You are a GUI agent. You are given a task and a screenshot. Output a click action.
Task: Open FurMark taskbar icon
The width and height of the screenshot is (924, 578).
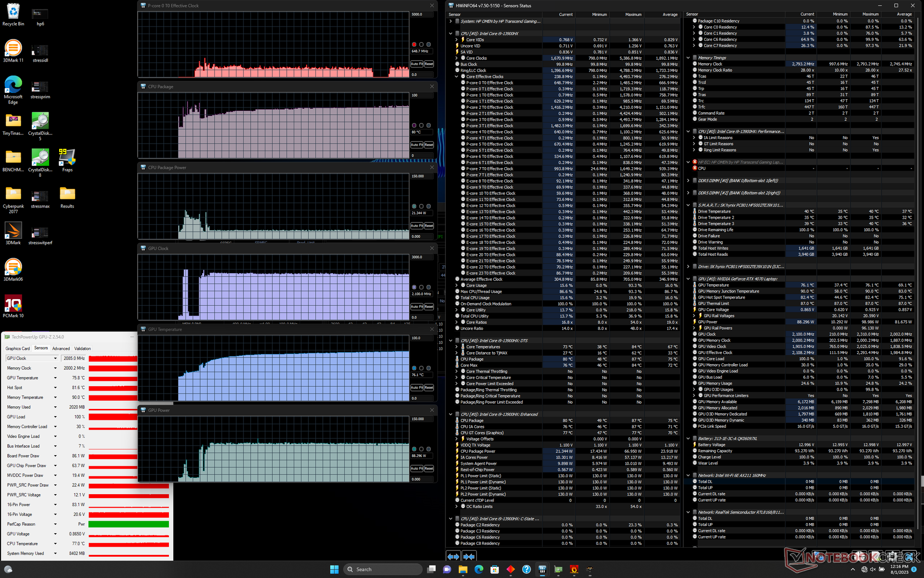pos(574,569)
